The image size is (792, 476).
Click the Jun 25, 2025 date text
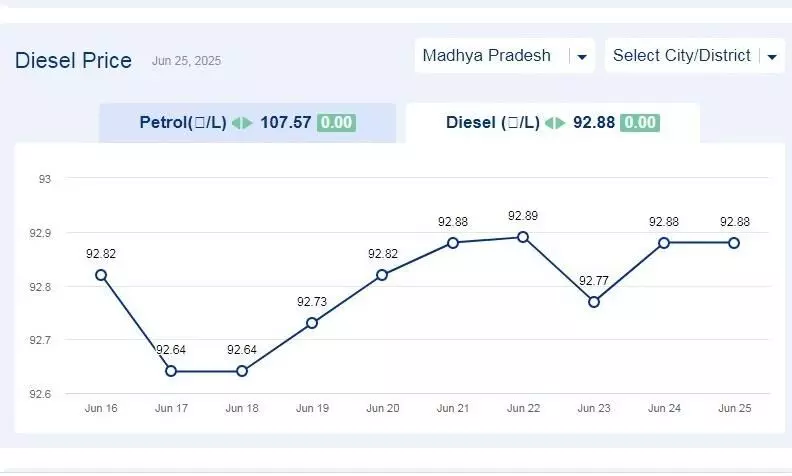pyautogui.click(x=186, y=61)
